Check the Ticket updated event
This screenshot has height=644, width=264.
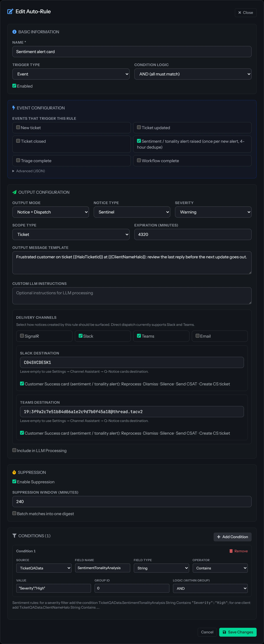(139, 127)
